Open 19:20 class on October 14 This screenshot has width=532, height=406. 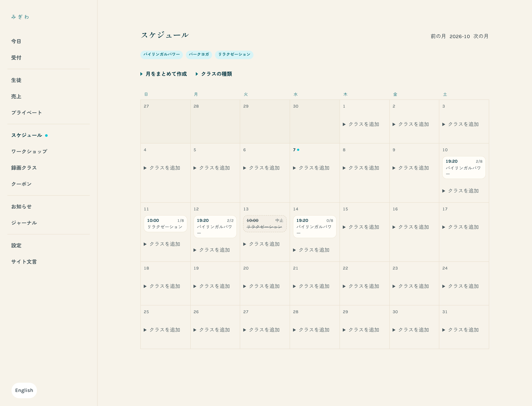pyautogui.click(x=315, y=227)
